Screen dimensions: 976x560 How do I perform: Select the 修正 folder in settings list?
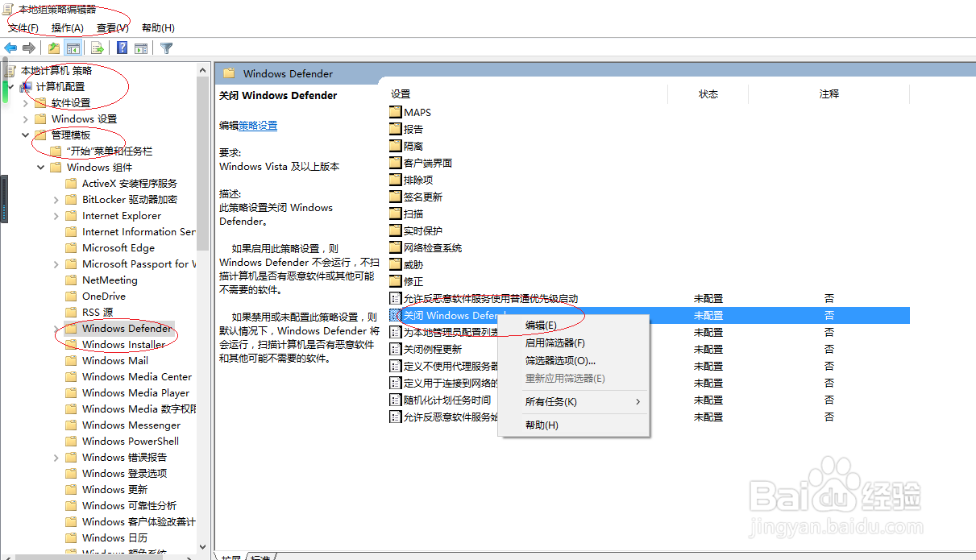coord(406,281)
